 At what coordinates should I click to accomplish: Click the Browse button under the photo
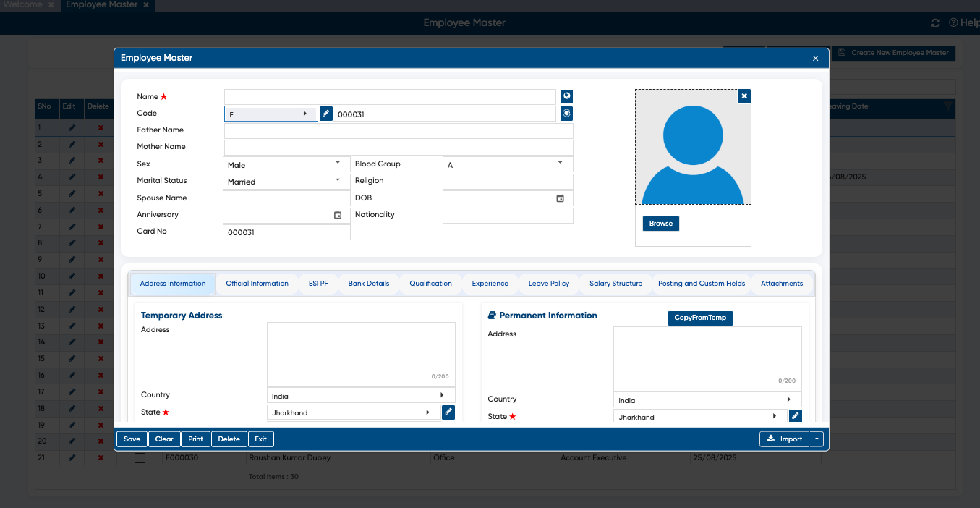pos(660,224)
